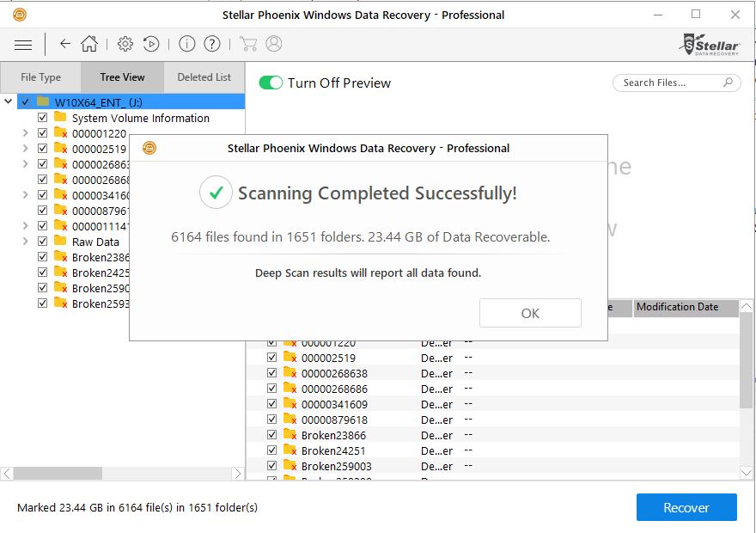Expand the Raw Data folder node
This screenshot has height=533, width=756.
click(25, 242)
